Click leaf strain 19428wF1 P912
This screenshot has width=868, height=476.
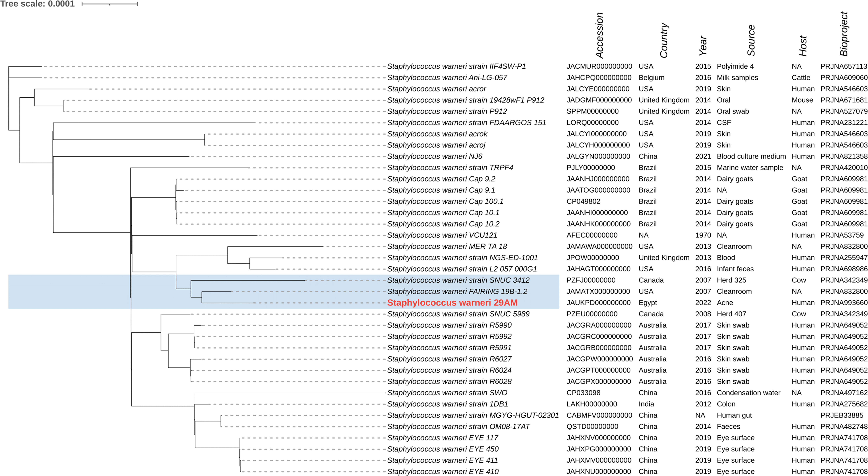pyautogui.click(x=466, y=100)
